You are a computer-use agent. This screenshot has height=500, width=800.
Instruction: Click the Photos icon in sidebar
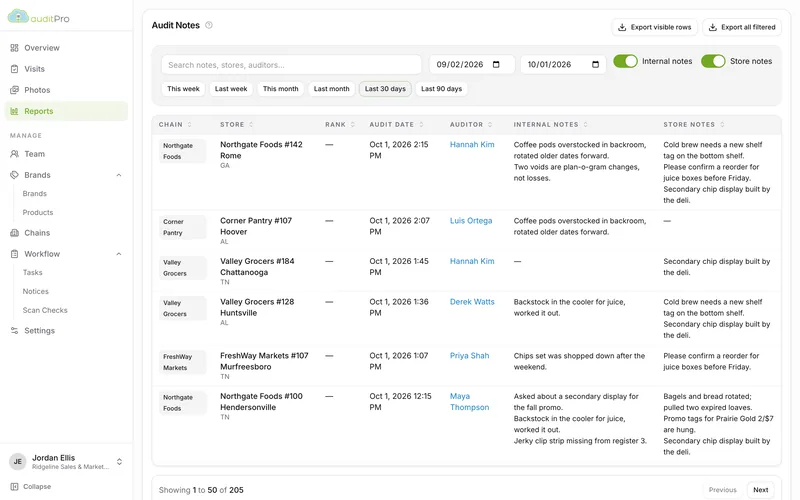tap(14, 90)
